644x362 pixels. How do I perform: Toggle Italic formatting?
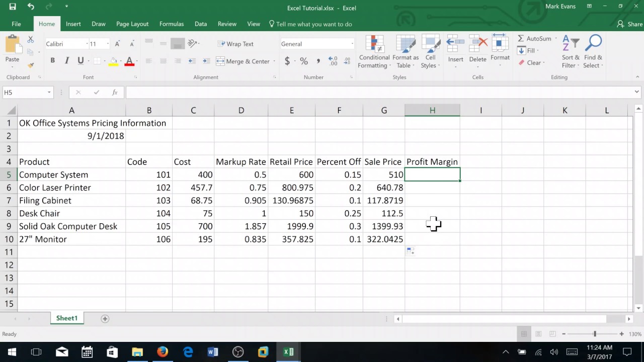pos(66,61)
